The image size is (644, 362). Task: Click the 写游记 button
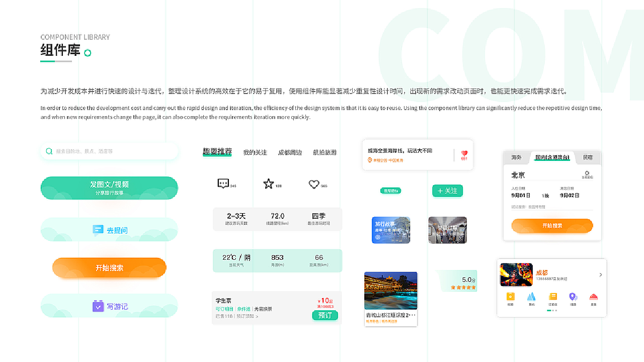coord(109,306)
